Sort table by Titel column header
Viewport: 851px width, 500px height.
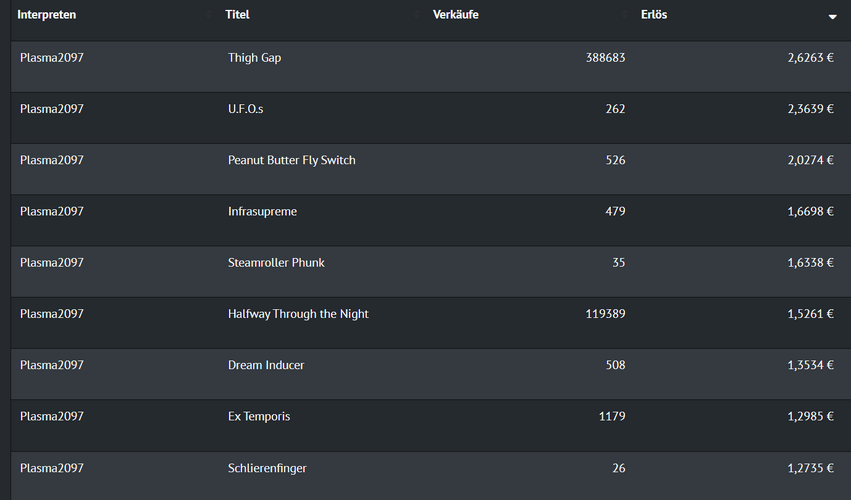(238, 15)
